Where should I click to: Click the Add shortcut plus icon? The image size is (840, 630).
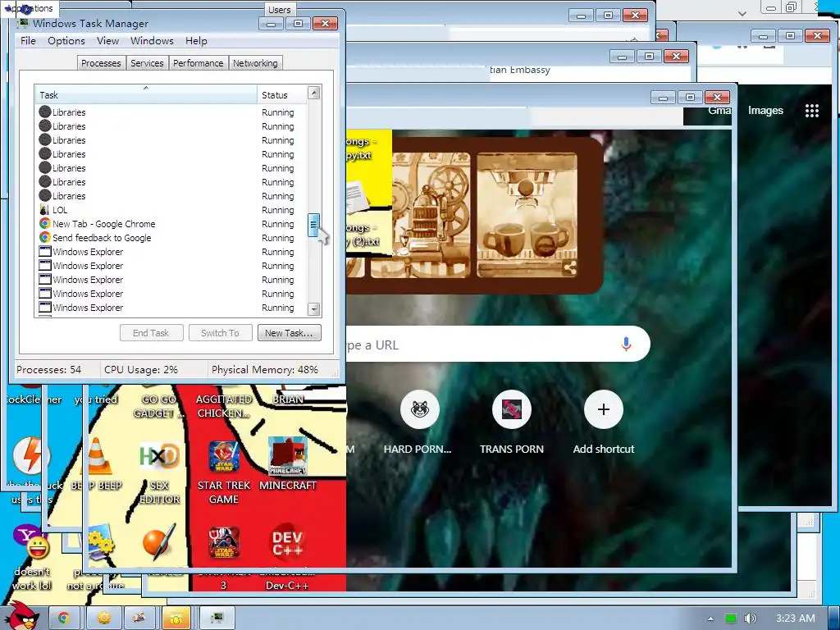[x=603, y=410]
